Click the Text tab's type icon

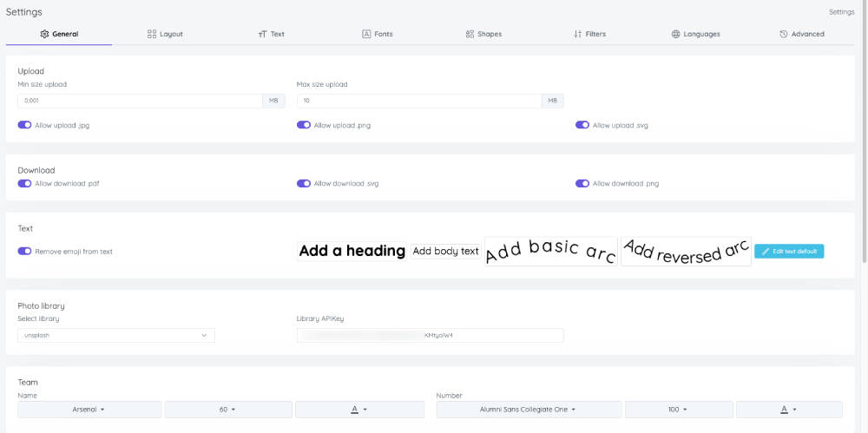[262, 34]
